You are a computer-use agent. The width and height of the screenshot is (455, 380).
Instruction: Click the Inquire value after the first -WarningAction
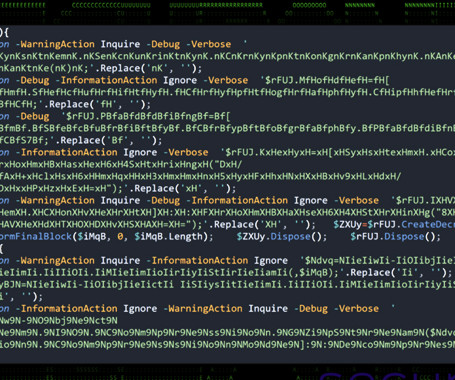click(x=120, y=44)
